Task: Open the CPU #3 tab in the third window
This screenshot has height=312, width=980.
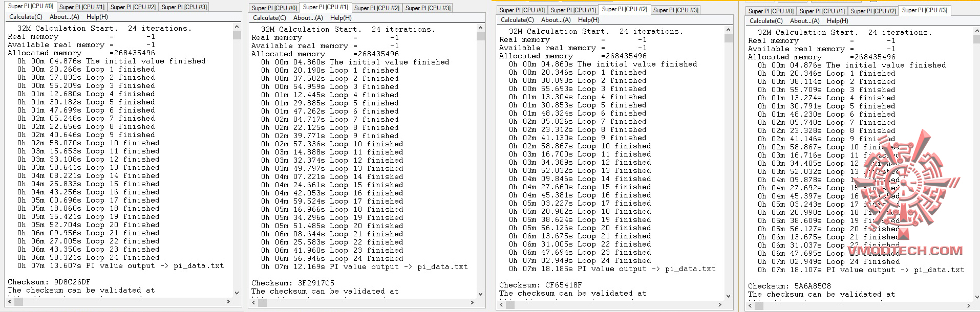Action: (x=676, y=10)
